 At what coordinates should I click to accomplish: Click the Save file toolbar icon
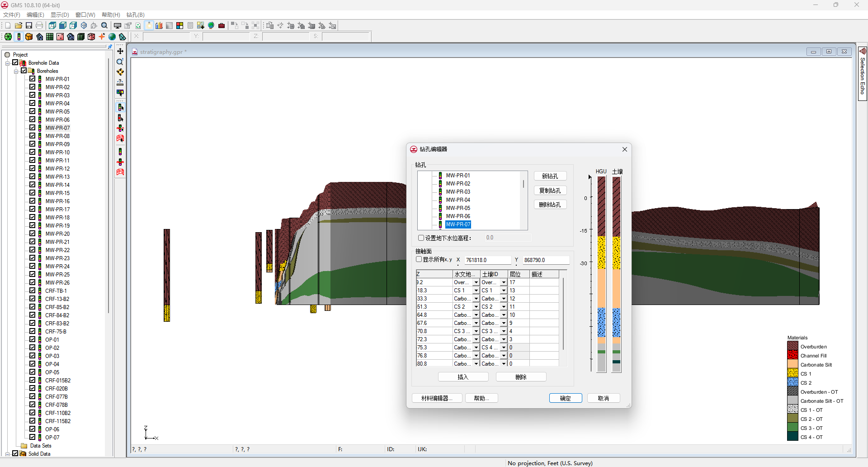tap(29, 26)
